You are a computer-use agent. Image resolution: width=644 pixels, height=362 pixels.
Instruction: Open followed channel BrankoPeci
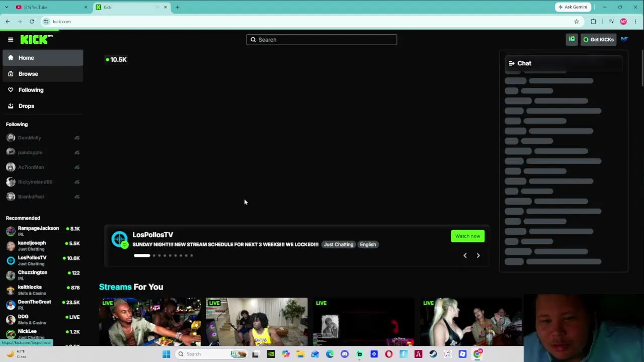tap(43, 197)
